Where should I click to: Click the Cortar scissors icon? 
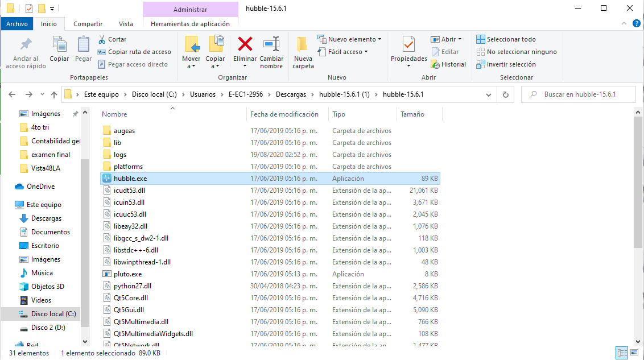click(102, 39)
